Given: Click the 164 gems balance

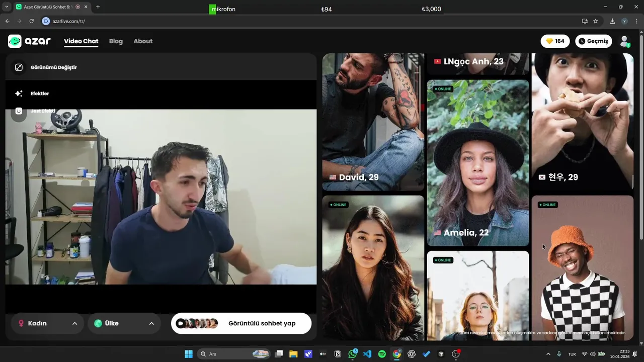Looking at the screenshot, I should coord(555,41).
